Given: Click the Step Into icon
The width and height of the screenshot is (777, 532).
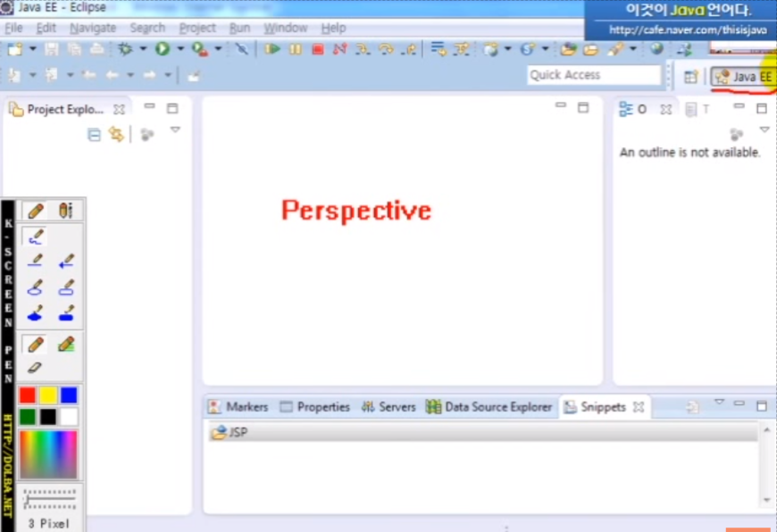Looking at the screenshot, I should pyautogui.click(x=363, y=49).
